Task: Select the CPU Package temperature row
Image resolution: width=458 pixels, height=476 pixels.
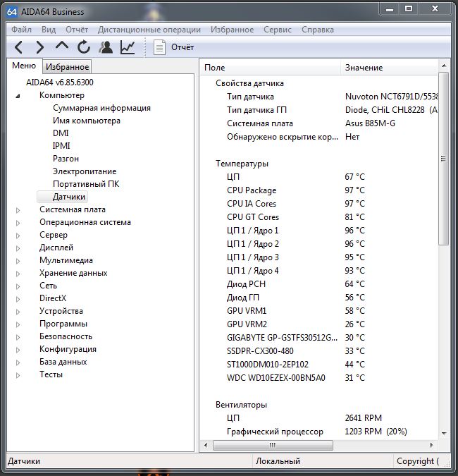Action: click(x=318, y=190)
